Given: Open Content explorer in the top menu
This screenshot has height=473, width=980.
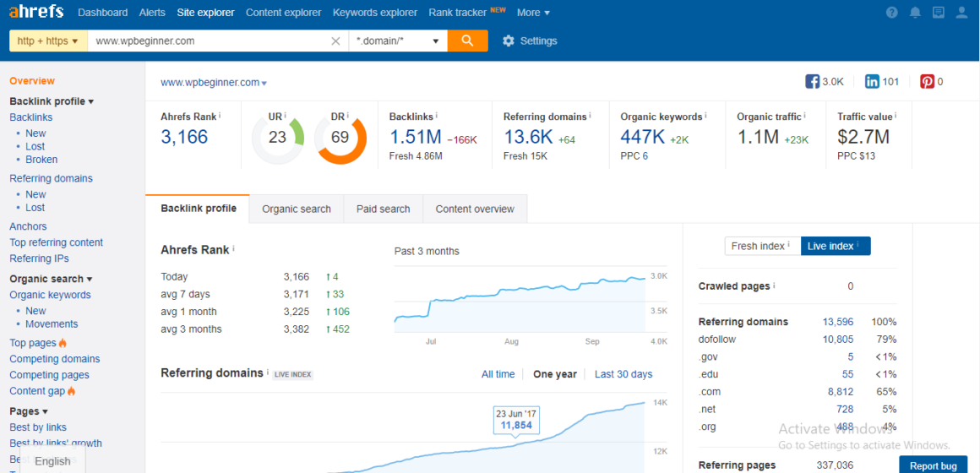Looking at the screenshot, I should (283, 13).
